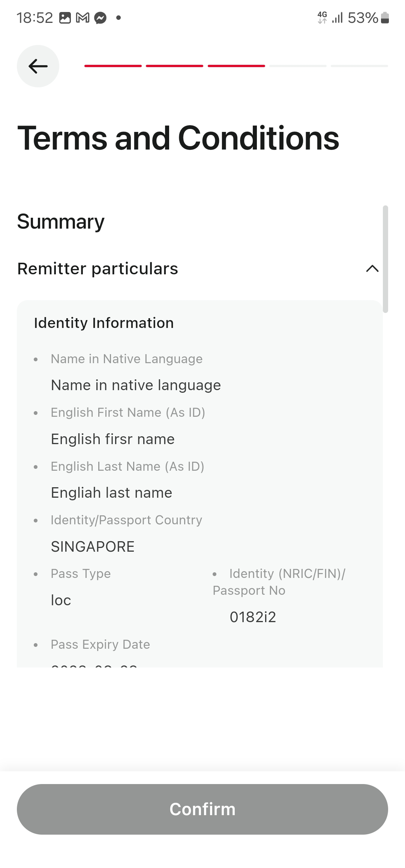Click the Remitter particulars heading
The height and width of the screenshot is (868, 405).
coord(97,269)
